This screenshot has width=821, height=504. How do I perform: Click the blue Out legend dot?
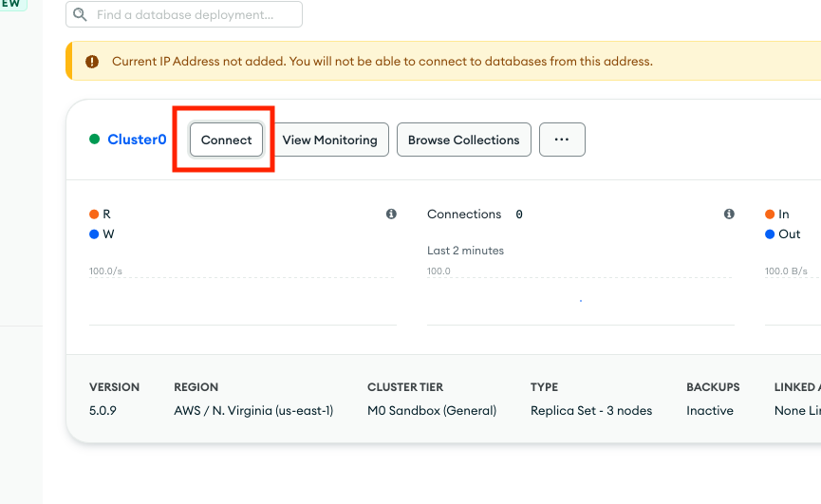(x=770, y=234)
